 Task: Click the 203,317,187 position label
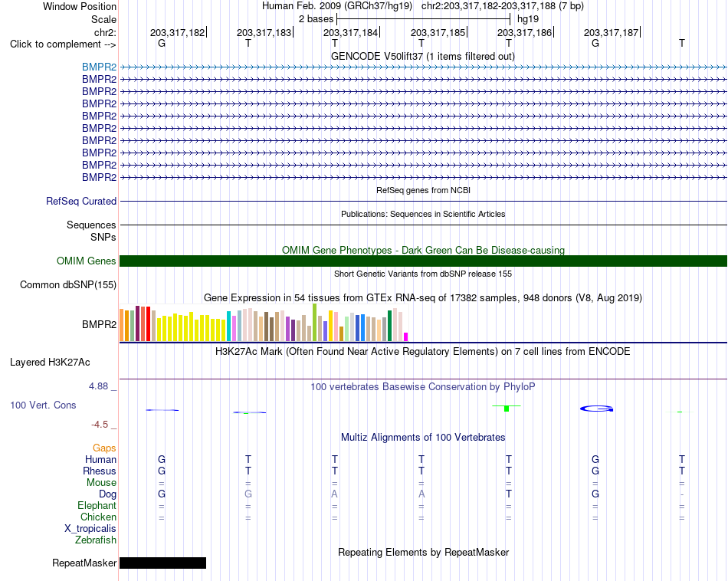611,32
